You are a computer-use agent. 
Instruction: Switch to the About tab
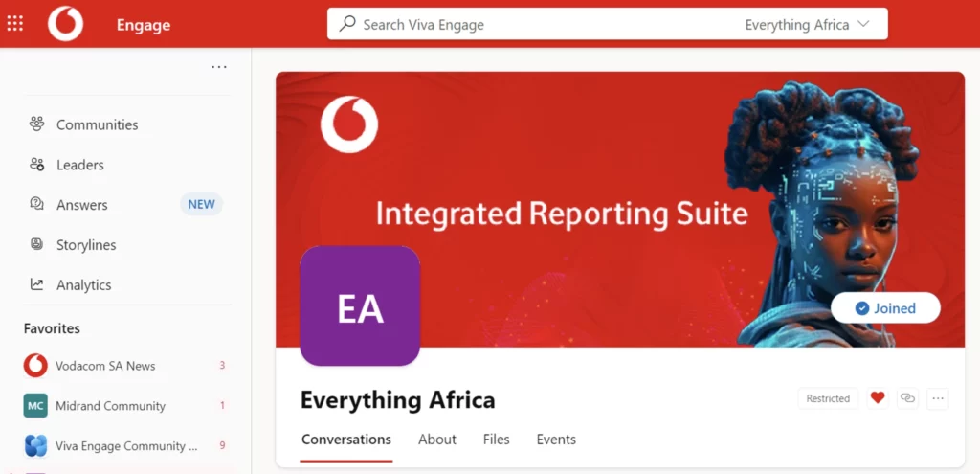pos(437,440)
